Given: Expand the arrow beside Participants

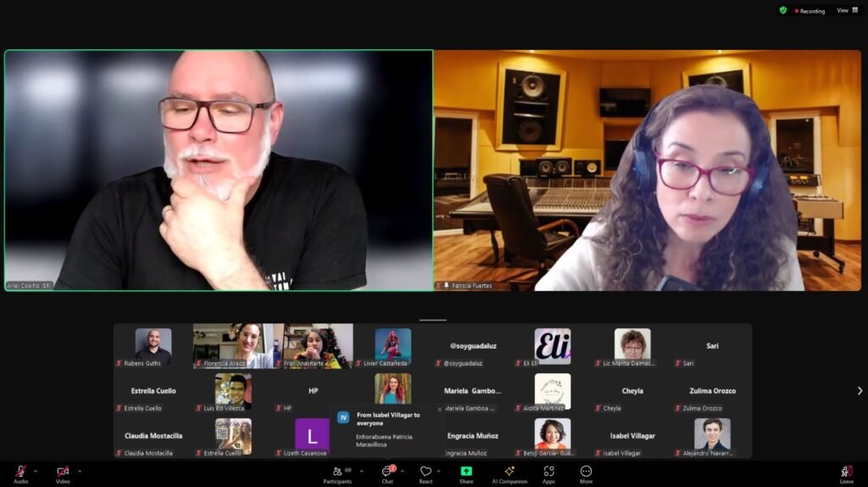Looking at the screenshot, I should pyautogui.click(x=361, y=472).
